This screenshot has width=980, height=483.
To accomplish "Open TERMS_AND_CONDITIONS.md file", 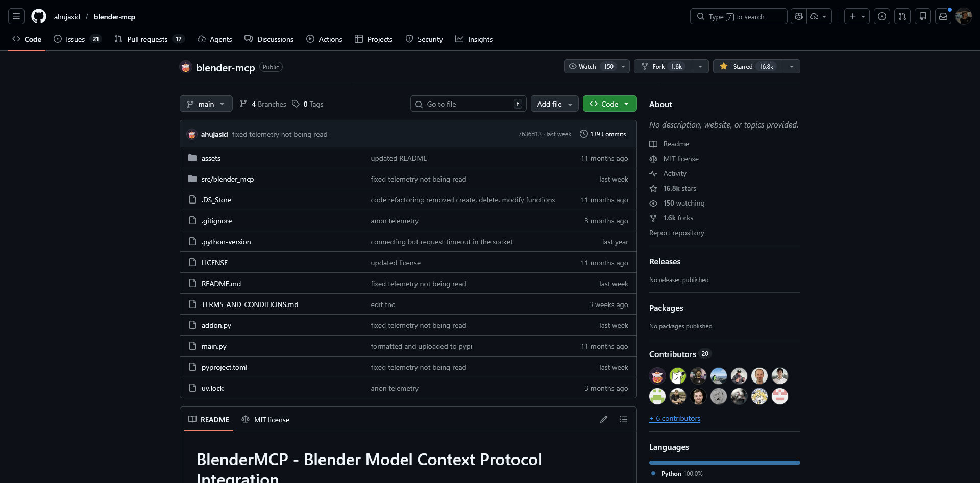I will click(250, 304).
